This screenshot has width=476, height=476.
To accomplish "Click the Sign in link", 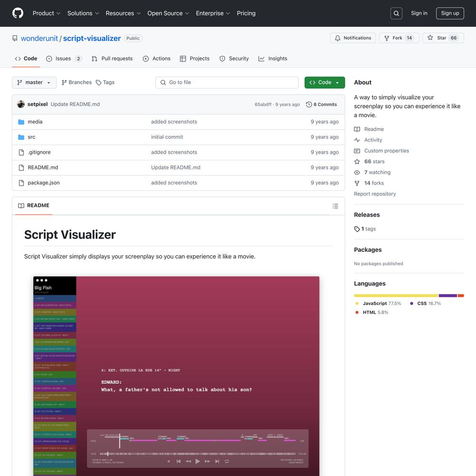I will (419, 13).
